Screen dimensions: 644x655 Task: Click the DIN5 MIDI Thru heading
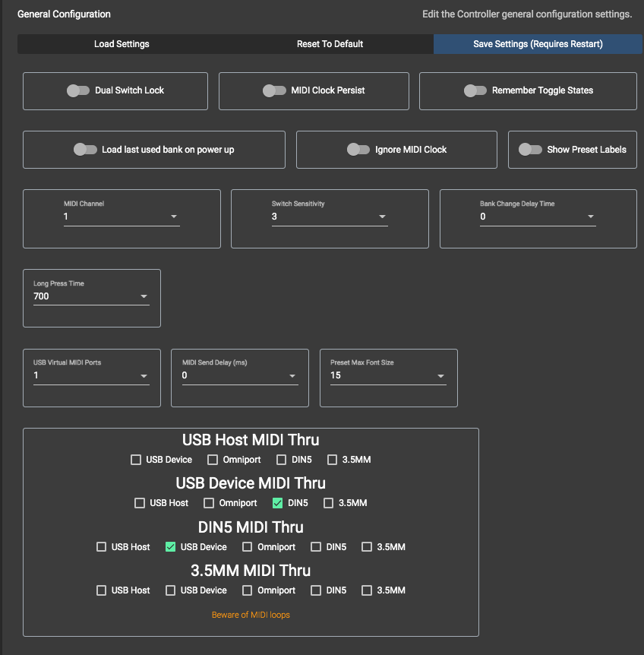(251, 527)
